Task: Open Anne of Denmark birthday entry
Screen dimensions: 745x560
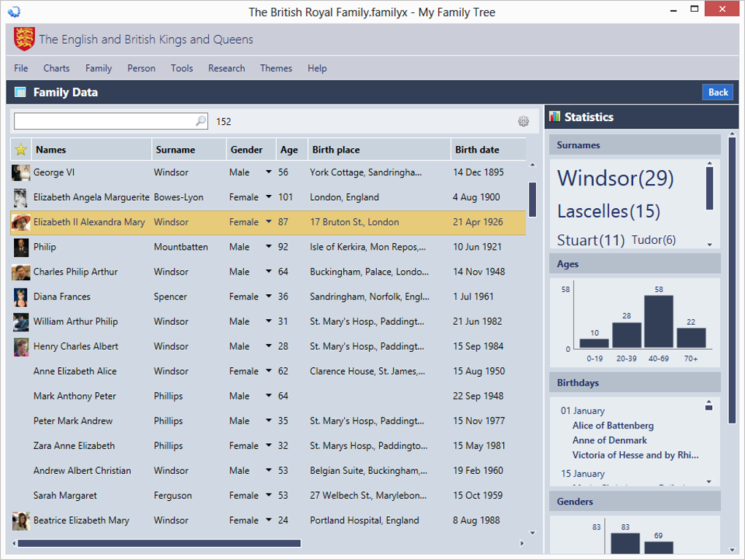Action: (610, 440)
